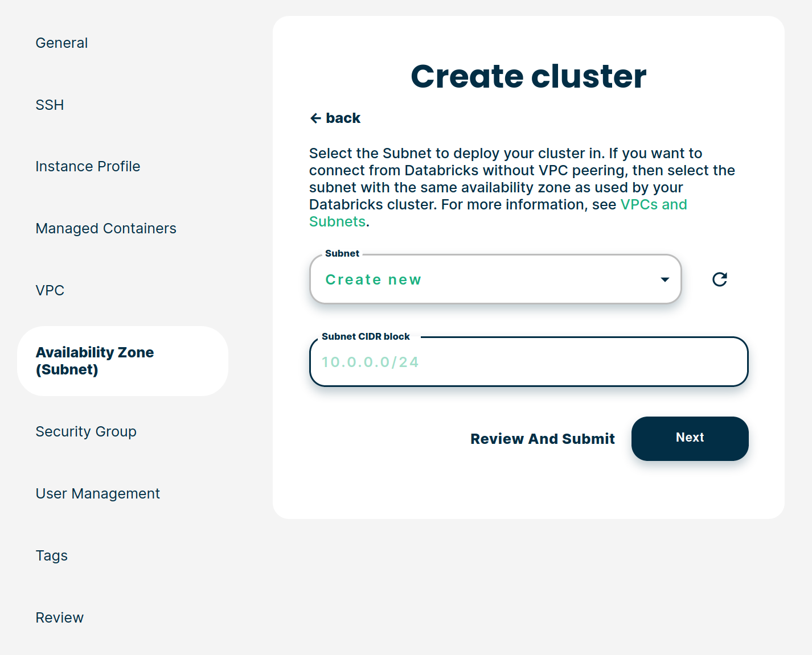812x655 pixels.
Task: Jump to the Review step in sidebar
Action: click(60, 618)
